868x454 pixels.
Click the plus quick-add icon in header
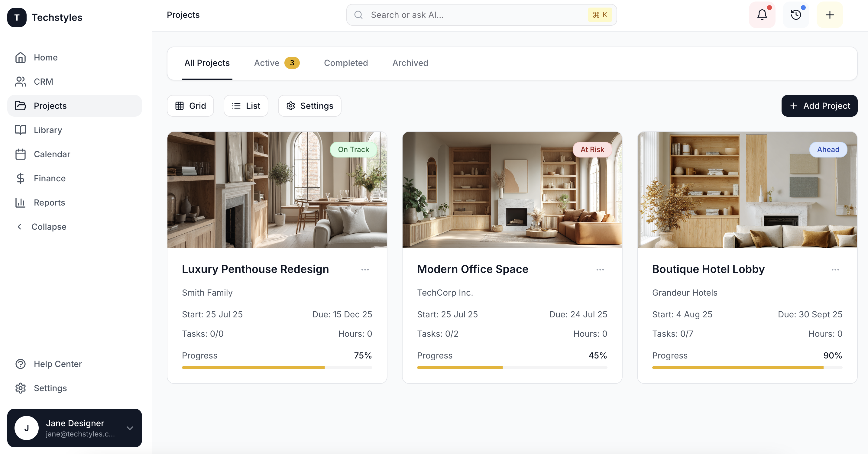tap(830, 15)
